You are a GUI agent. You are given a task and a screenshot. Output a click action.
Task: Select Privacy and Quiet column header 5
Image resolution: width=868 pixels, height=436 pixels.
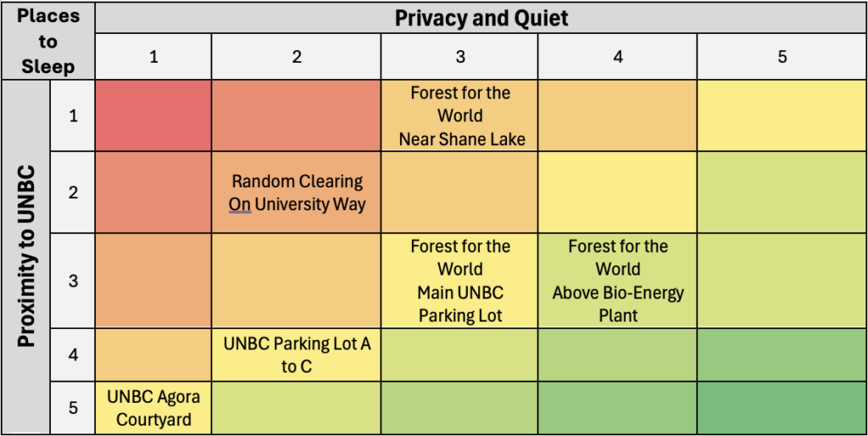[x=782, y=58]
